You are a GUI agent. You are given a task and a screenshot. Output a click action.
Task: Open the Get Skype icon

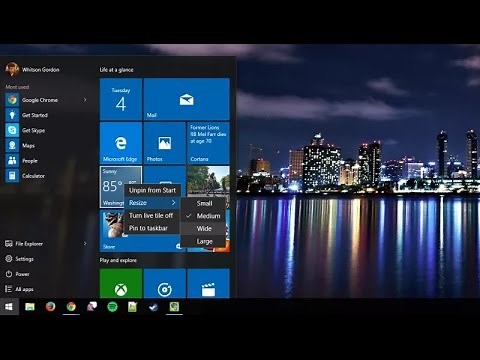[12, 130]
